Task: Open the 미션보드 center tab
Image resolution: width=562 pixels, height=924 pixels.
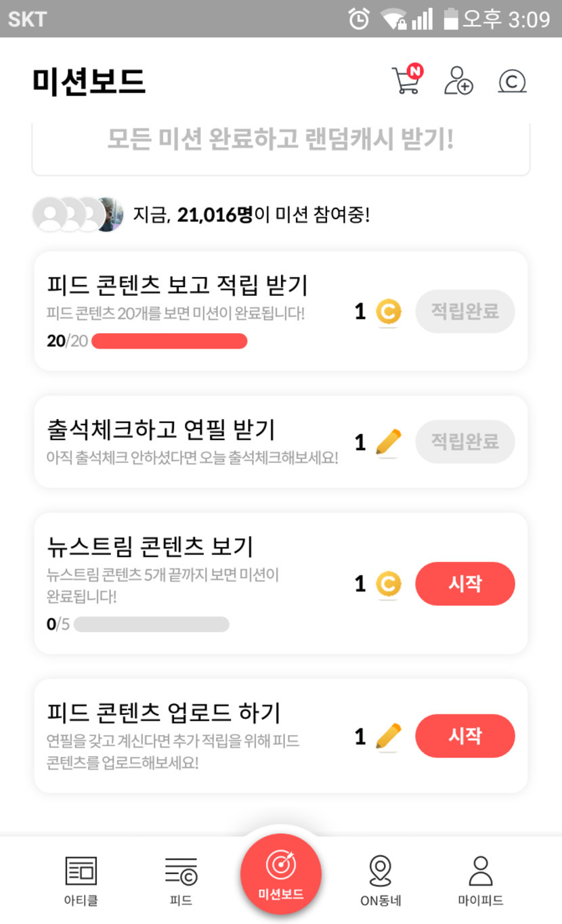Action: [x=281, y=874]
